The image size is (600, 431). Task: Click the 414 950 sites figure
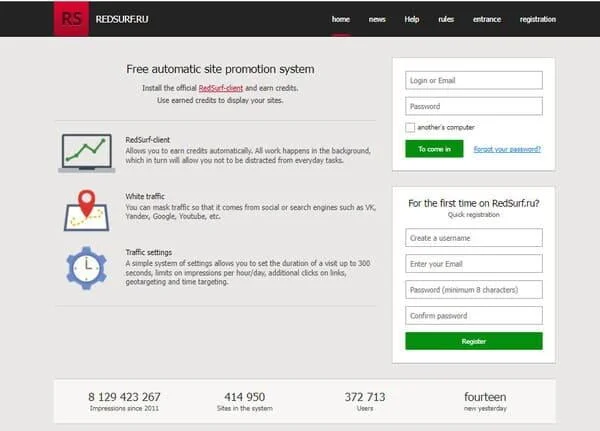[245, 397]
